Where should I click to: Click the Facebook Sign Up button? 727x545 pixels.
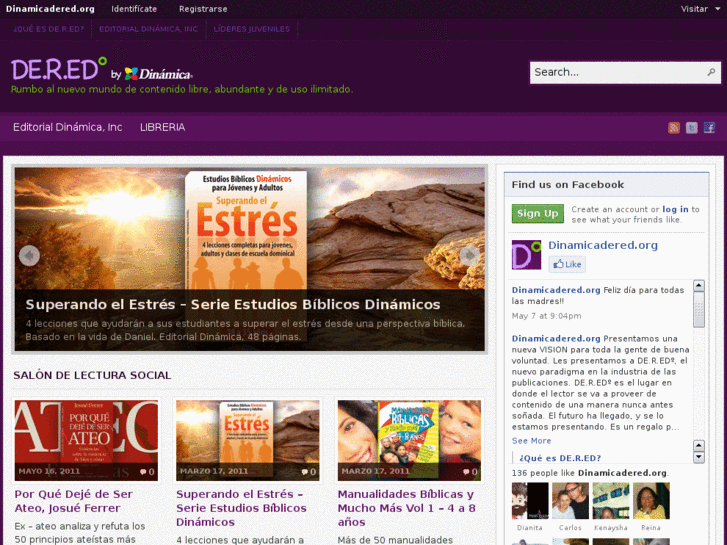pyautogui.click(x=538, y=213)
